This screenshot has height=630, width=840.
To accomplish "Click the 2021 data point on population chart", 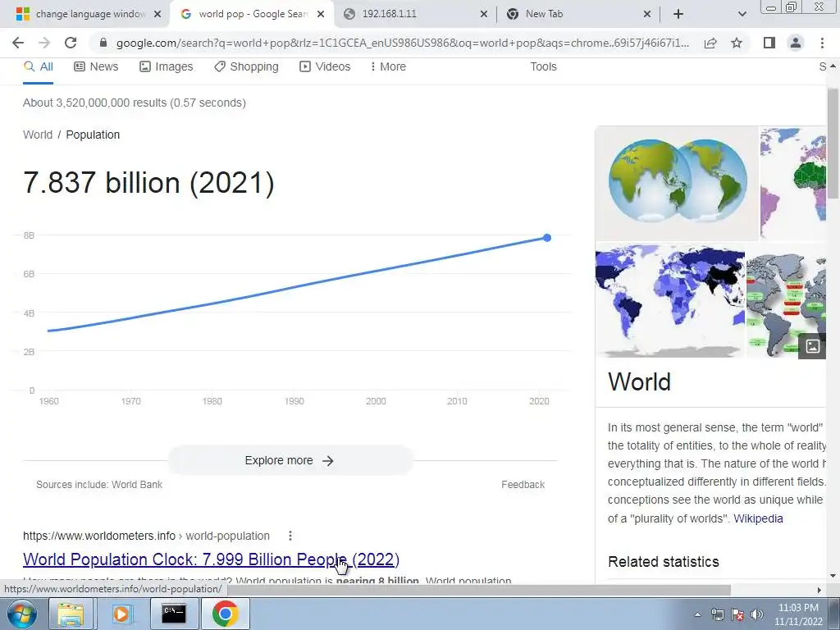I will tap(546, 238).
